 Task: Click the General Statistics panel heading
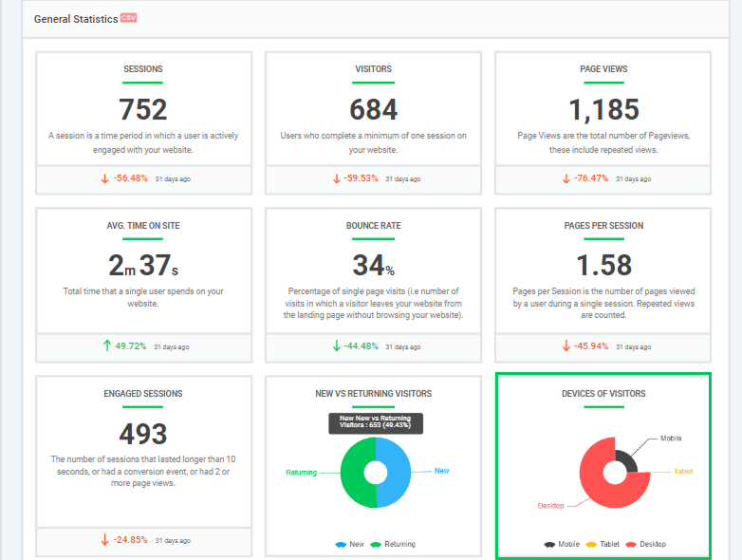click(x=76, y=19)
